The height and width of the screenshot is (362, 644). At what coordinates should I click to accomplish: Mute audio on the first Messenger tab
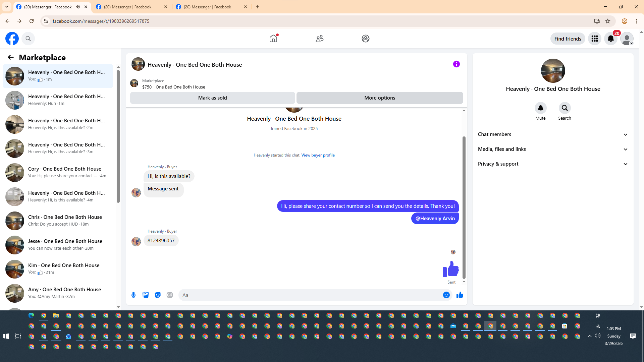78,7
